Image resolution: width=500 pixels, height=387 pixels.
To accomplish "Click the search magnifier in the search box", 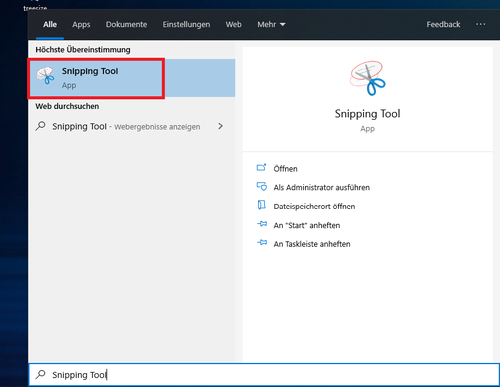I will click(x=41, y=374).
